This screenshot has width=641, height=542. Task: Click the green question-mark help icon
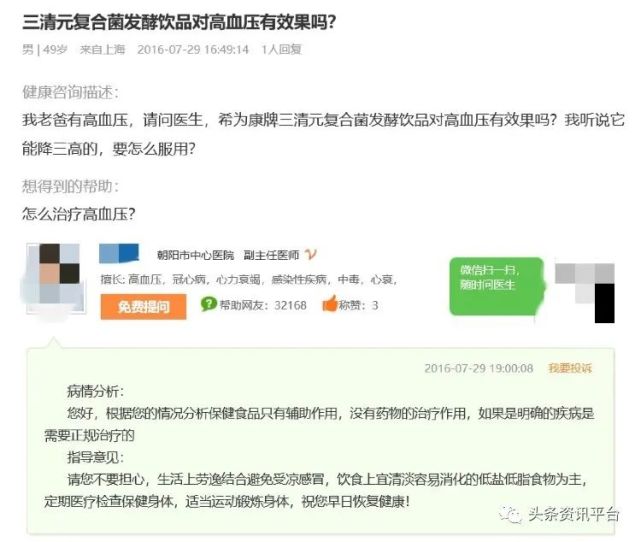(208, 304)
